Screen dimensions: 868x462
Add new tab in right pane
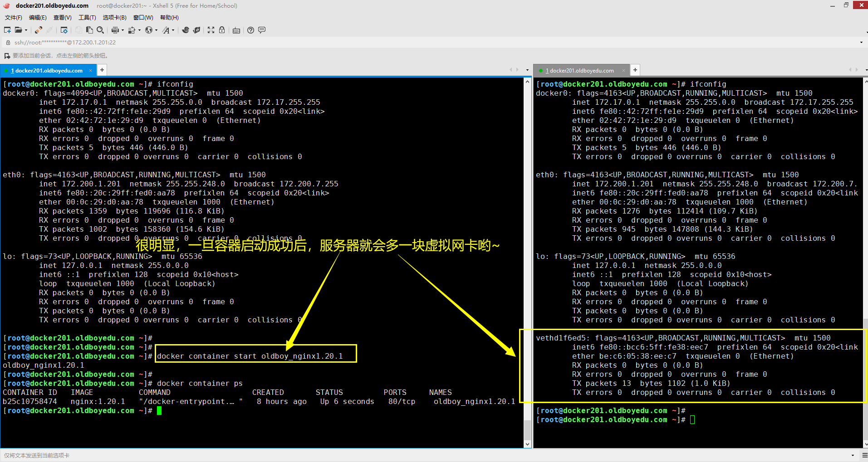(635, 70)
